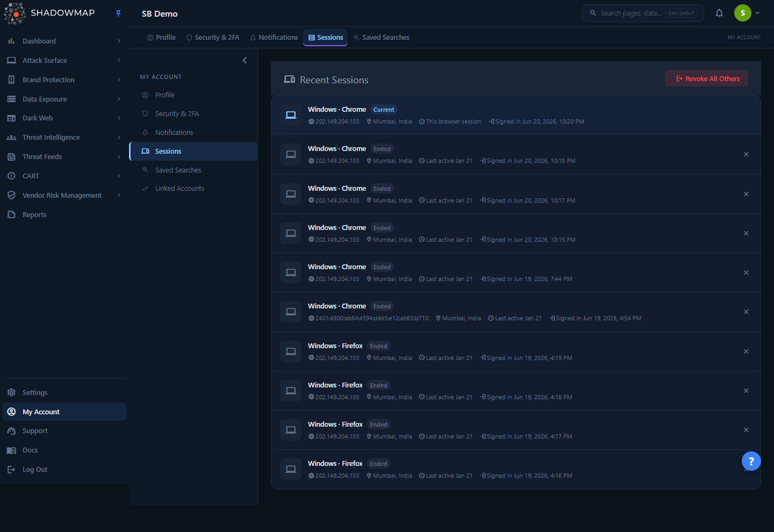Switch to the Notifications tab
Viewport: 774px width, 532px height.
[274, 38]
